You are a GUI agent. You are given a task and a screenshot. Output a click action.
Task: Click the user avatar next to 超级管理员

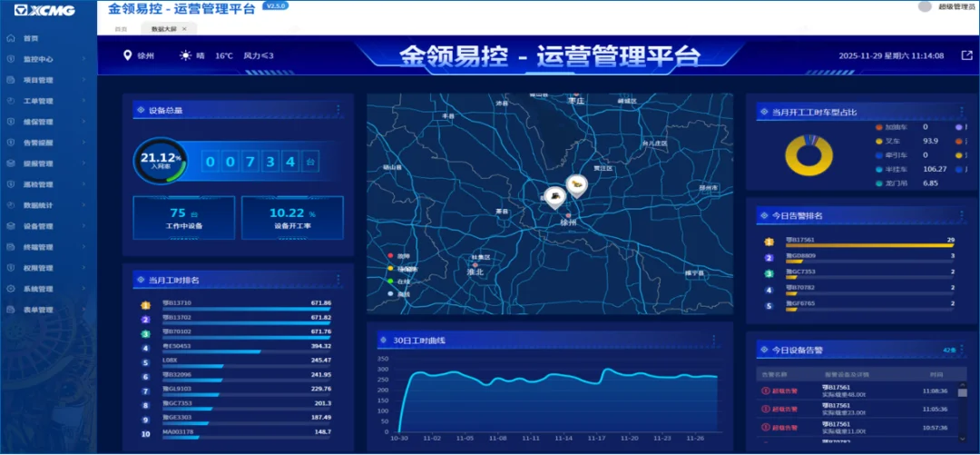pyautogui.click(x=925, y=6)
